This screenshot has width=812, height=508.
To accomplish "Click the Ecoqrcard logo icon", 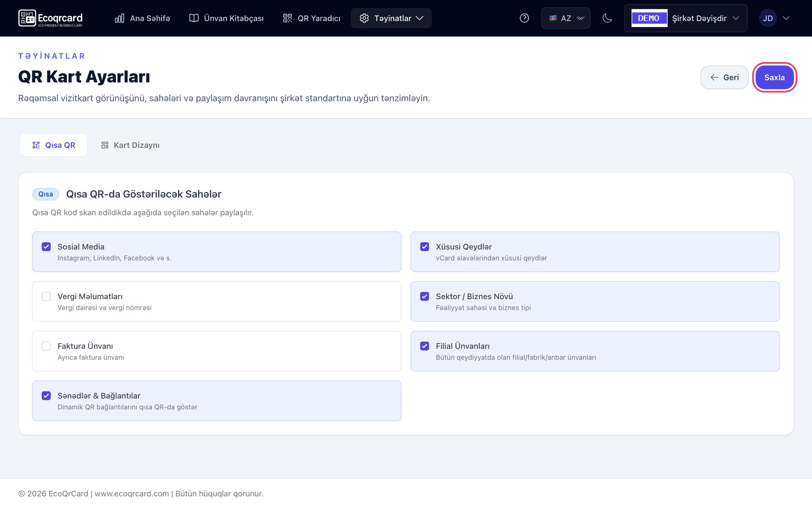I will [x=27, y=18].
